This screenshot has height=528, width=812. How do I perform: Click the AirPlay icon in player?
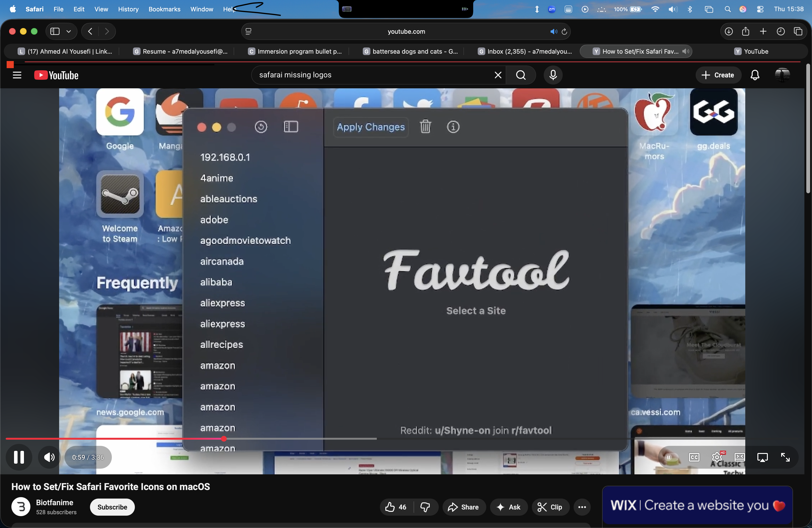[763, 457]
